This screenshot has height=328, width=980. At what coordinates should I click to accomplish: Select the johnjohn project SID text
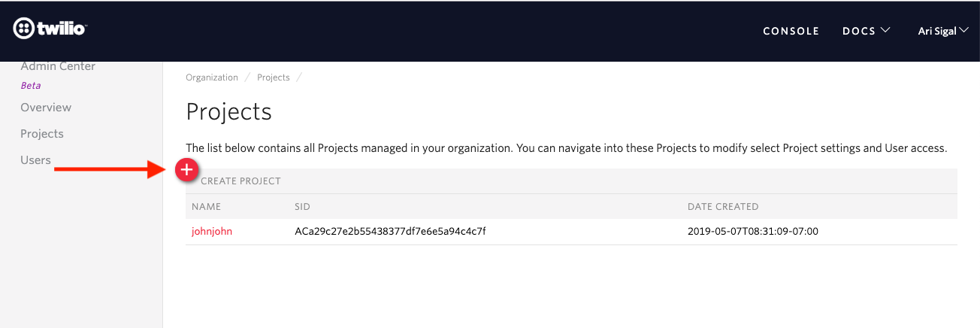coord(391,231)
